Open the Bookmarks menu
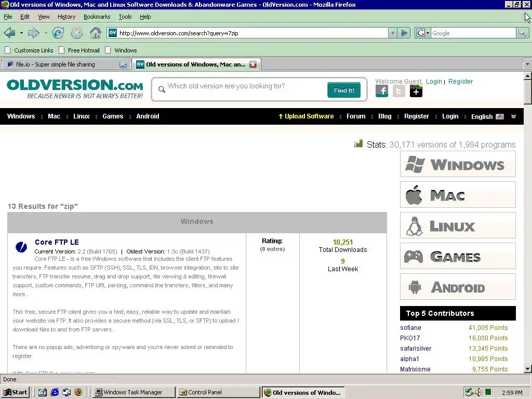This screenshot has height=399, width=532. pyautogui.click(x=97, y=17)
